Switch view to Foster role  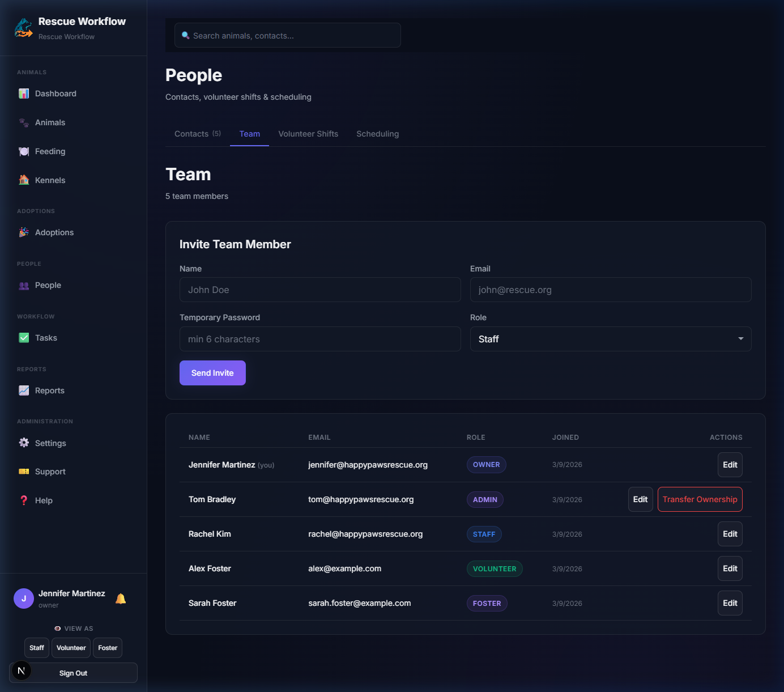(x=108, y=648)
